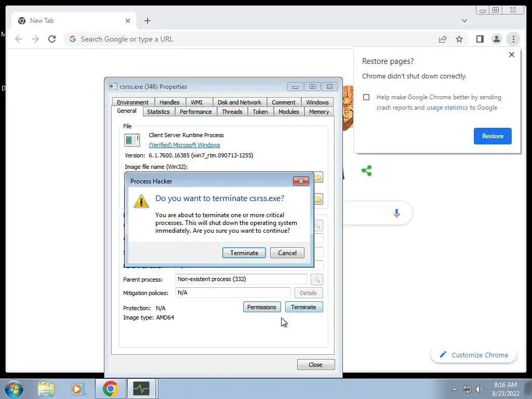Switch to the Windows tab

pos(317,102)
